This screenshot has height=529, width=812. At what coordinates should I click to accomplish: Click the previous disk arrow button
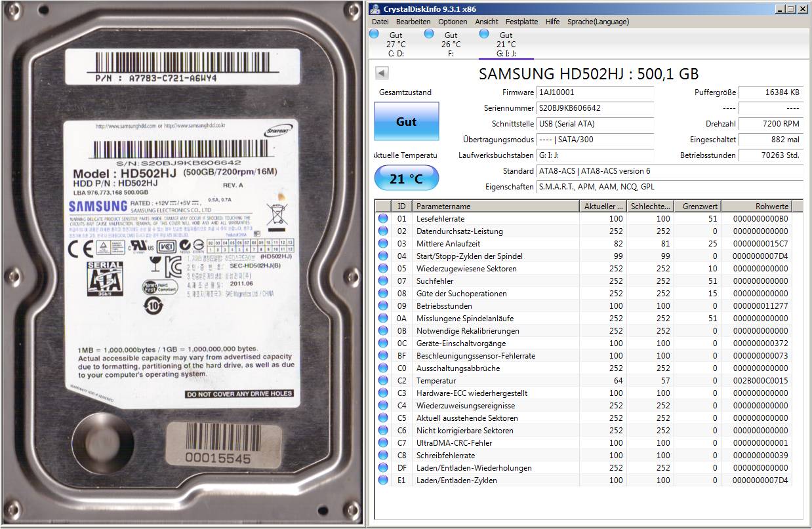pyautogui.click(x=382, y=73)
